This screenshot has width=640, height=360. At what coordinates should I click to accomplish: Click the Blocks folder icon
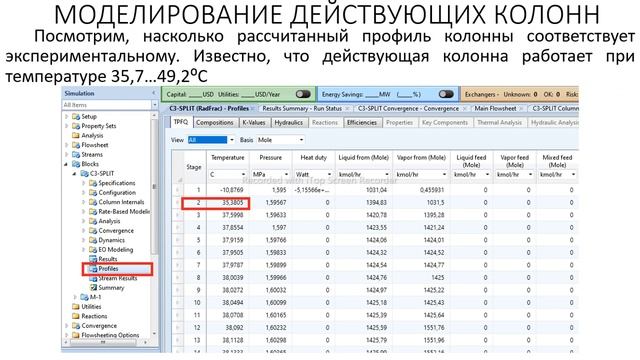[x=76, y=164]
